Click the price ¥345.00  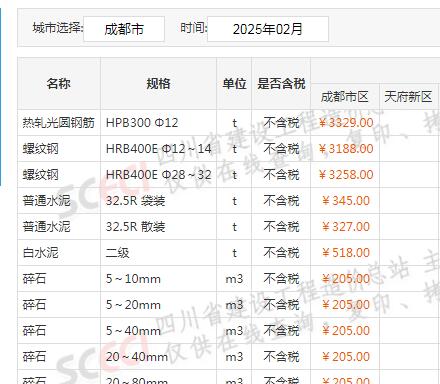[346, 201]
